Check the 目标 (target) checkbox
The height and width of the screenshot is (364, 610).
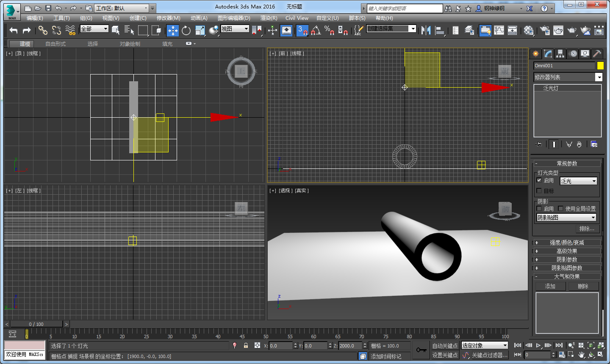pos(539,190)
